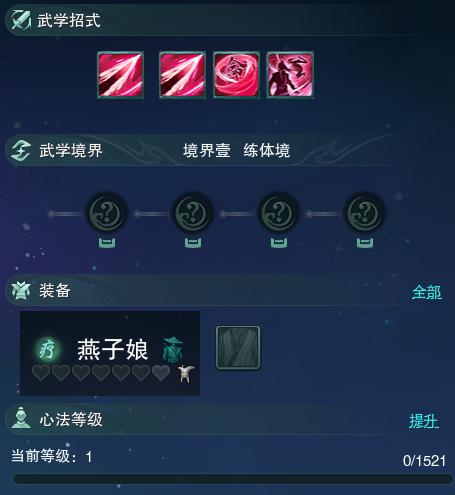Open the swordsman silhouette skill icon
455x495 pixels.
tap(290, 75)
